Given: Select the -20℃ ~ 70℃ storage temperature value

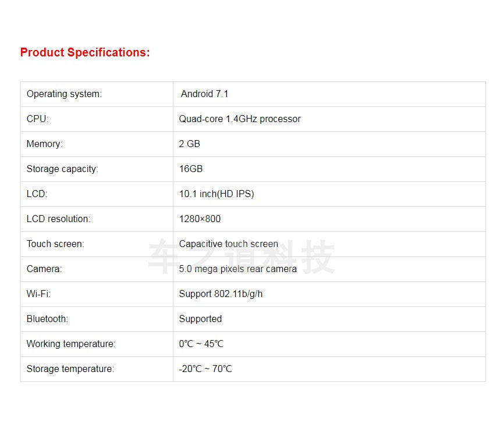Looking at the screenshot, I should pos(205,369).
